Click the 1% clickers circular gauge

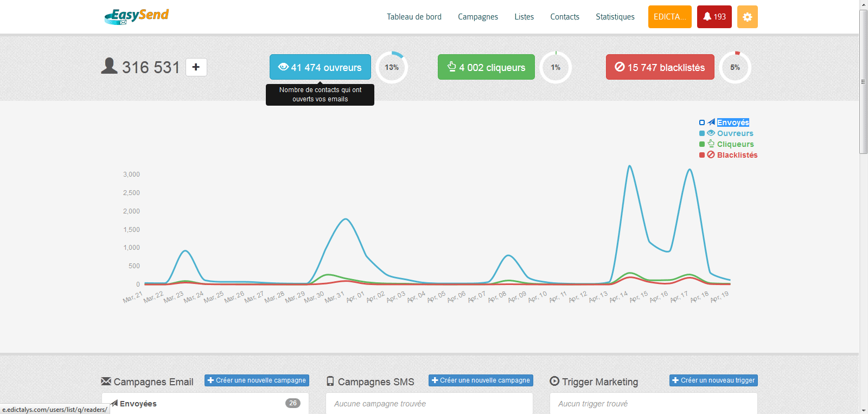click(x=556, y=68)
